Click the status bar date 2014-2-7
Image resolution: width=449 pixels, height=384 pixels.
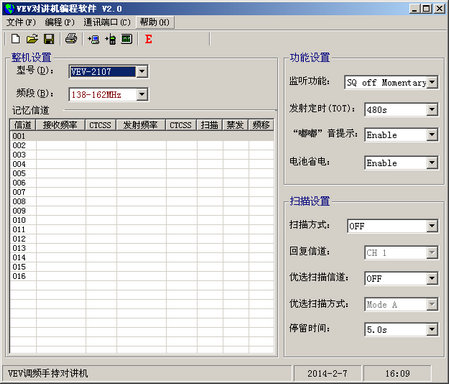coord(327,373)
